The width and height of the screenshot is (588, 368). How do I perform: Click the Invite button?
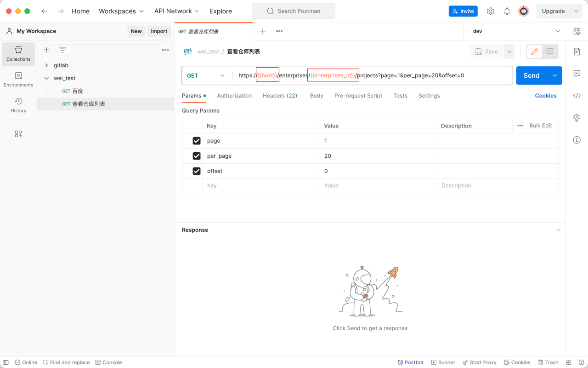[x=463, y=11]
